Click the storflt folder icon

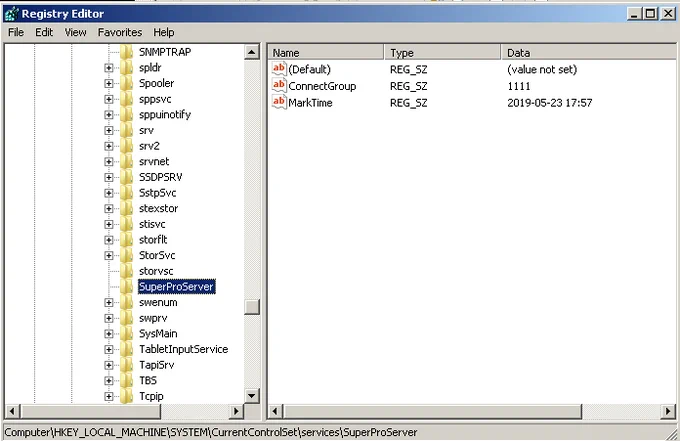coord(126,240)
